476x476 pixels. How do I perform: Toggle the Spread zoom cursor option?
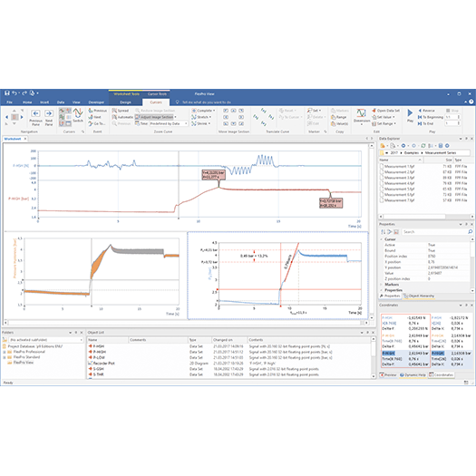121,111
